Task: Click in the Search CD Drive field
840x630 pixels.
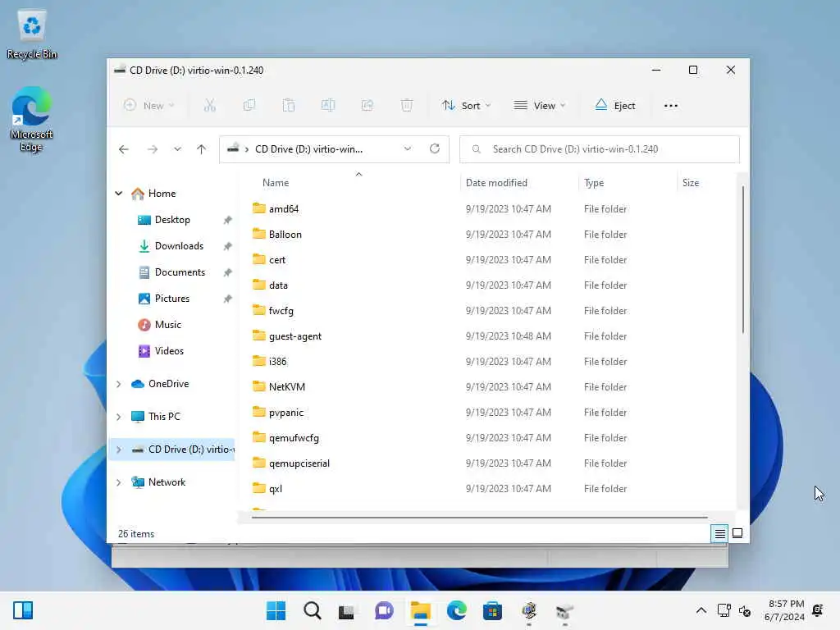Action: pyautogui.click(x=600, y=149)
